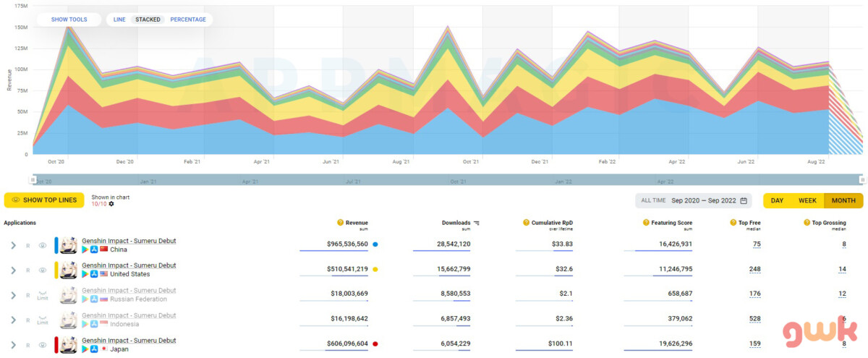Expand the China application row
The height and width of the screenshot is (358, 868).
(x=13, y=245)
